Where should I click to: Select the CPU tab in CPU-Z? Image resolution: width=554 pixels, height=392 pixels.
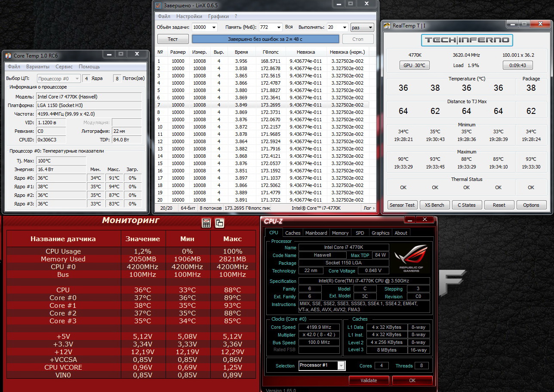274,233
